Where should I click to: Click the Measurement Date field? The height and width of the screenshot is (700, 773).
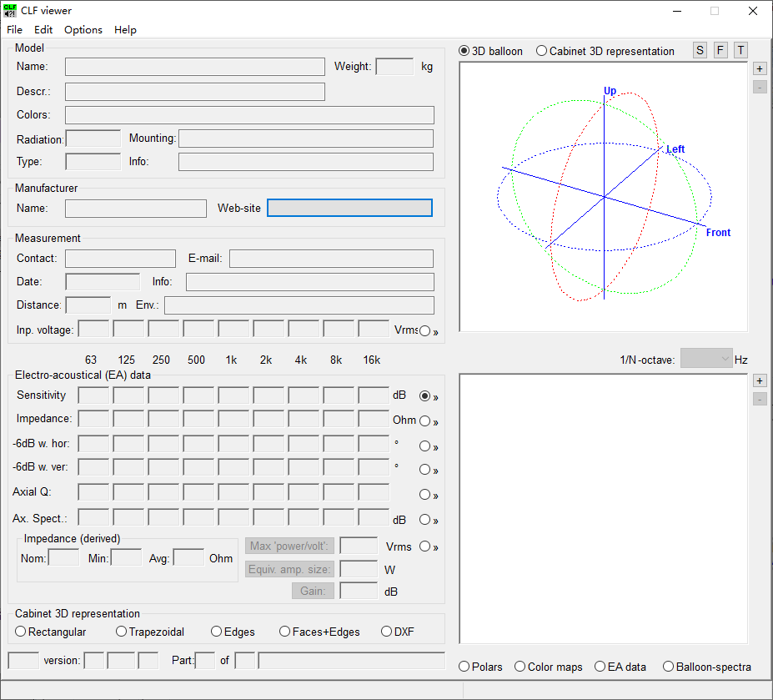tap(103, 282)
